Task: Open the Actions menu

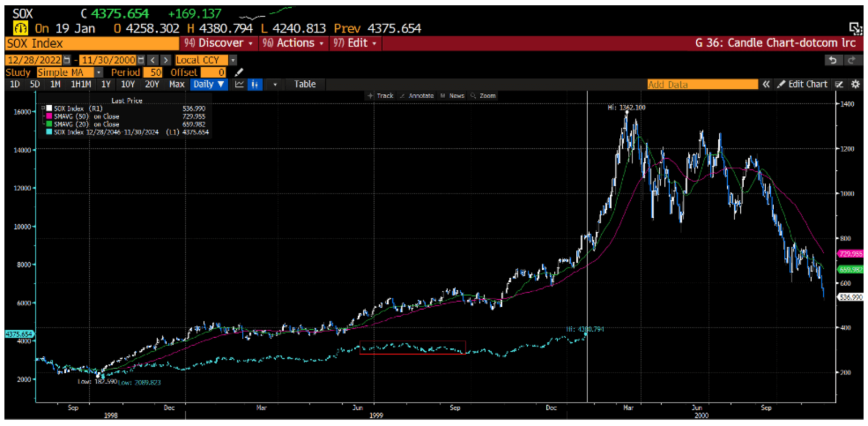Action: tap(294, 44)
